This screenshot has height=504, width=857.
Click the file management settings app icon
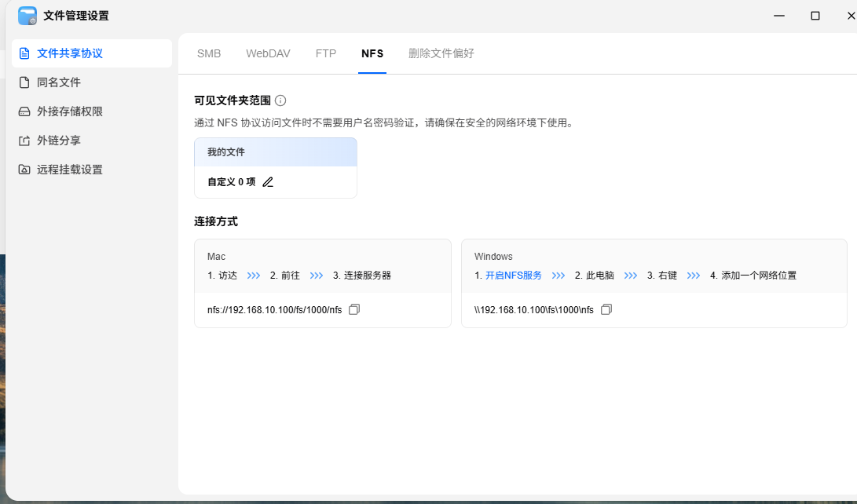27,16
